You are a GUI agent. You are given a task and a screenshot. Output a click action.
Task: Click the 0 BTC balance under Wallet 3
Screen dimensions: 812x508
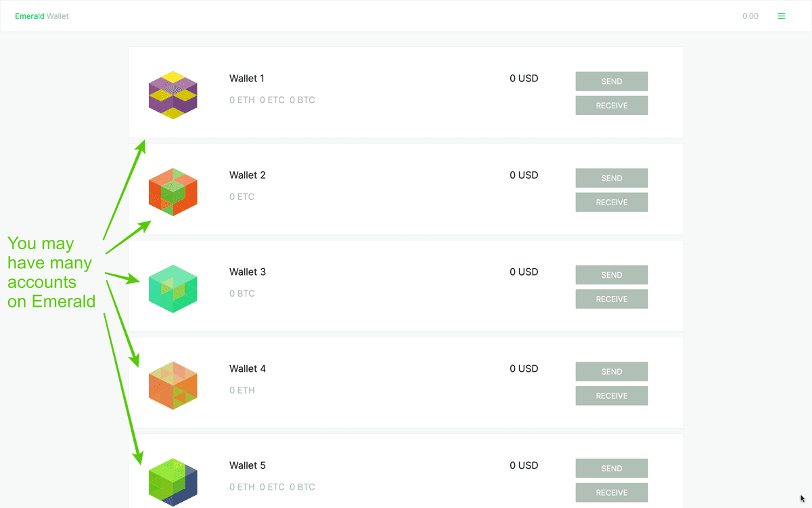coord(242,293)
